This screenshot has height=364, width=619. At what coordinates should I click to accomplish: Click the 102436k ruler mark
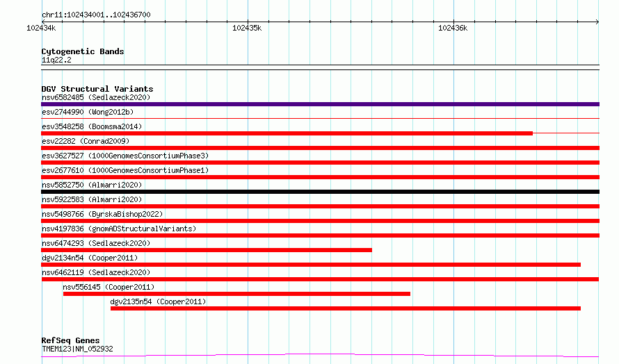(453, 28)
